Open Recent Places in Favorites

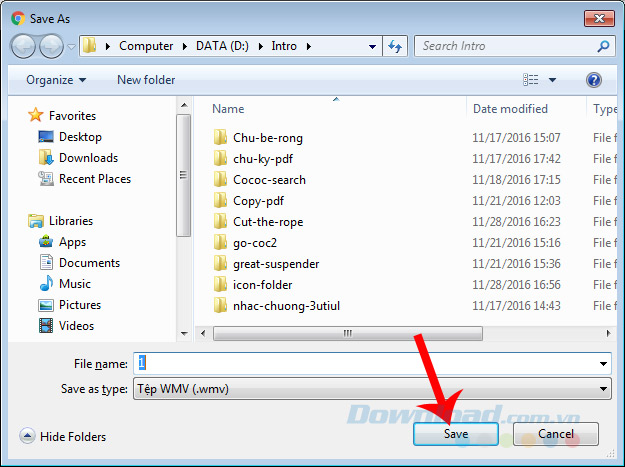95,179
